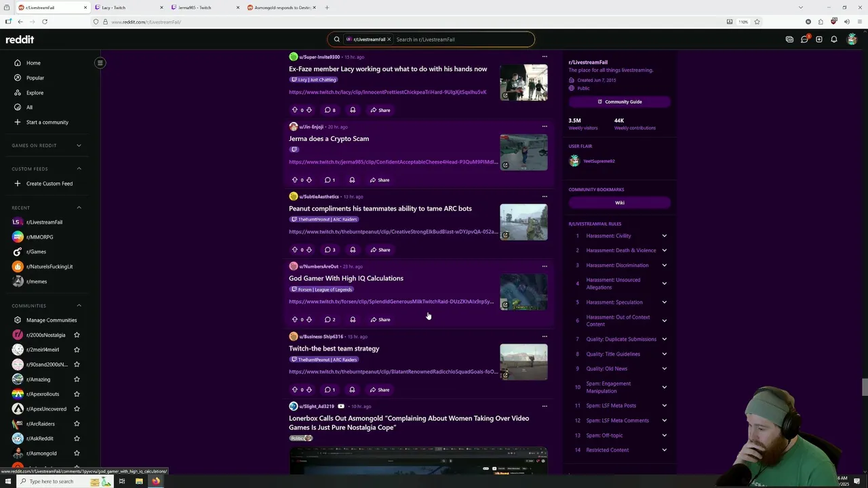Open thumbnail of Ex-Faze member Lacy post
The width and height of the screenshot is (868, 488).
point(524,82)
